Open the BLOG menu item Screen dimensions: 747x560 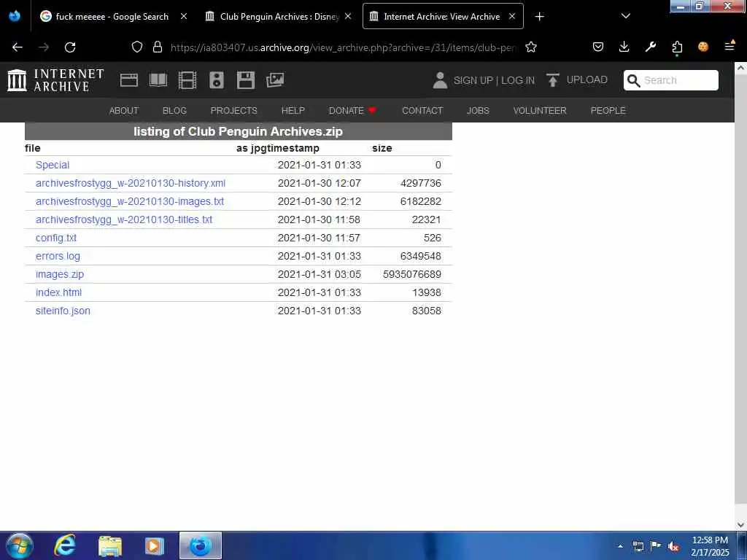[x=174, y=111]
